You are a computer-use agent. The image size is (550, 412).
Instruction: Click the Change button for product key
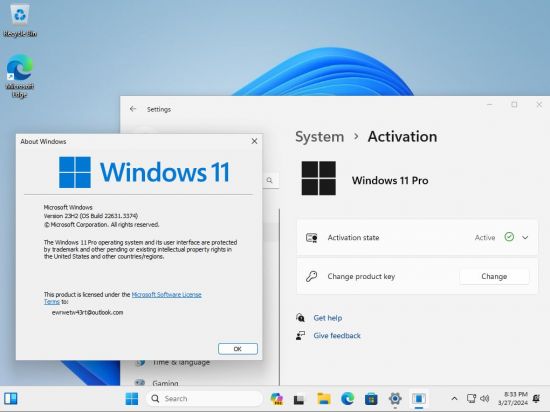(494, 276)
